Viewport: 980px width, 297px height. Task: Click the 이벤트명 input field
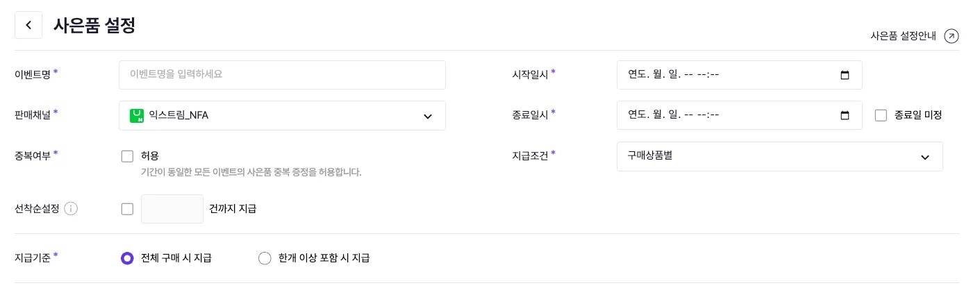coord(282,75)
